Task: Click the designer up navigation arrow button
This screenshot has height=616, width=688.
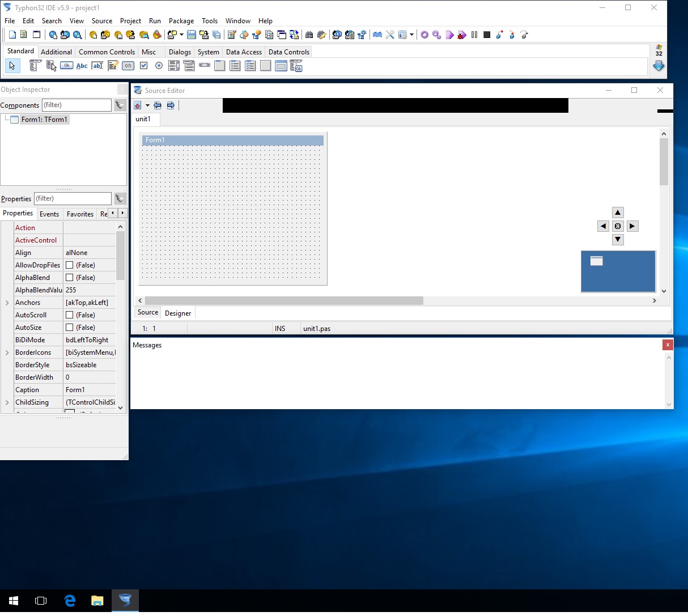Action: pyautogui.click(x=618, y=213)
